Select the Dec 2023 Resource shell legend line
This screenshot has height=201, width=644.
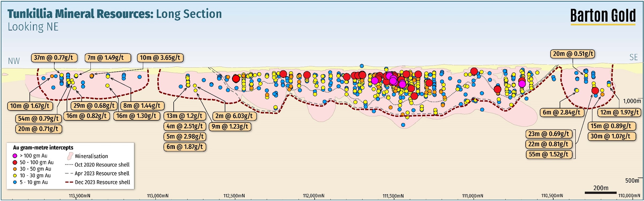[x=69, y=182]
